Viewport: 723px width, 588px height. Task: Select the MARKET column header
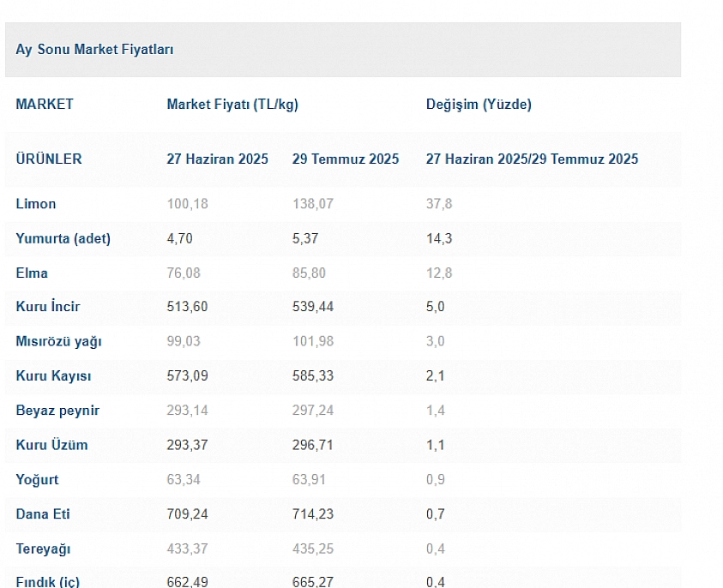(x=45, y=105)
